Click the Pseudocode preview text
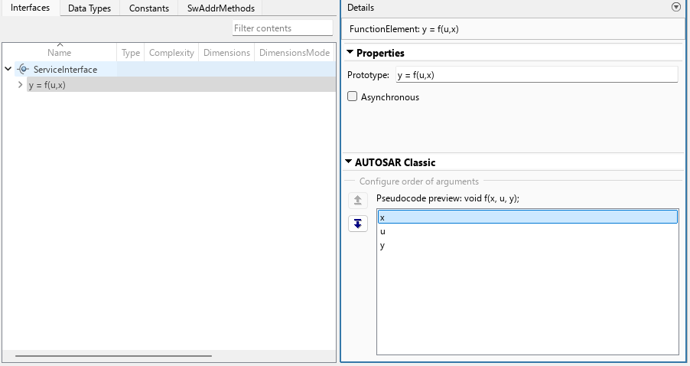This screenshot has height=366, width=690. point(448,198)
